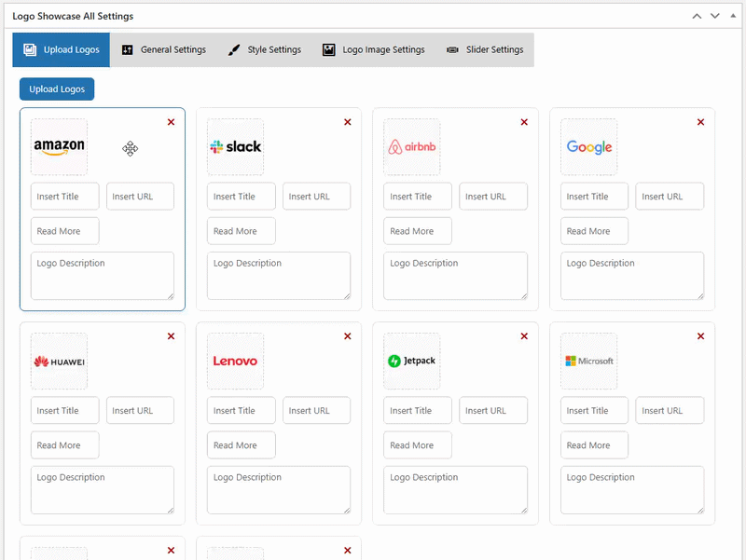Focus the Google Insert URL field
746x560 pixels.
(x=670, y=197)
